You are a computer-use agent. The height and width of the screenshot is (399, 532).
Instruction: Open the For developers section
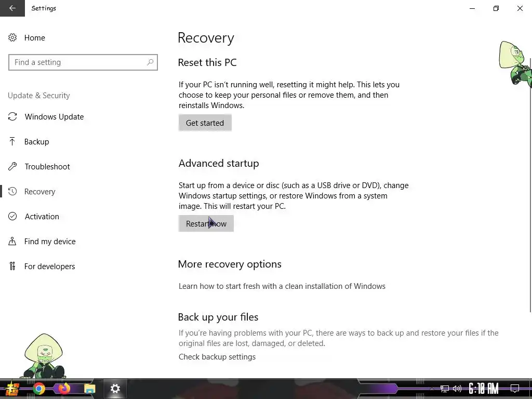coord(49,267)
